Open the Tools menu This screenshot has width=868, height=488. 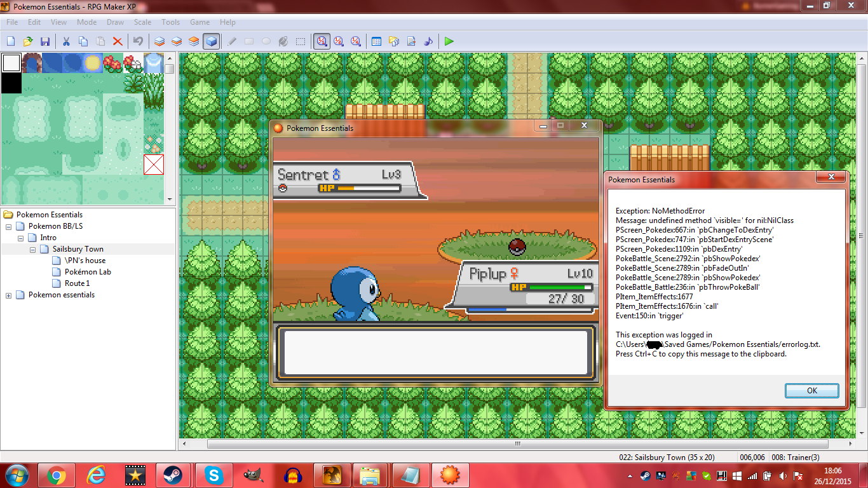[170, 22]
